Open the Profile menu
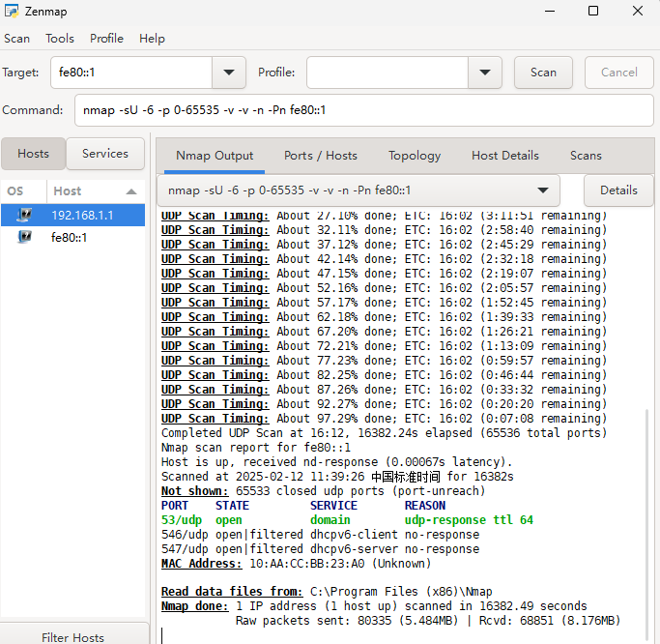This screenshot has height=644, width=660. (106, 39)
